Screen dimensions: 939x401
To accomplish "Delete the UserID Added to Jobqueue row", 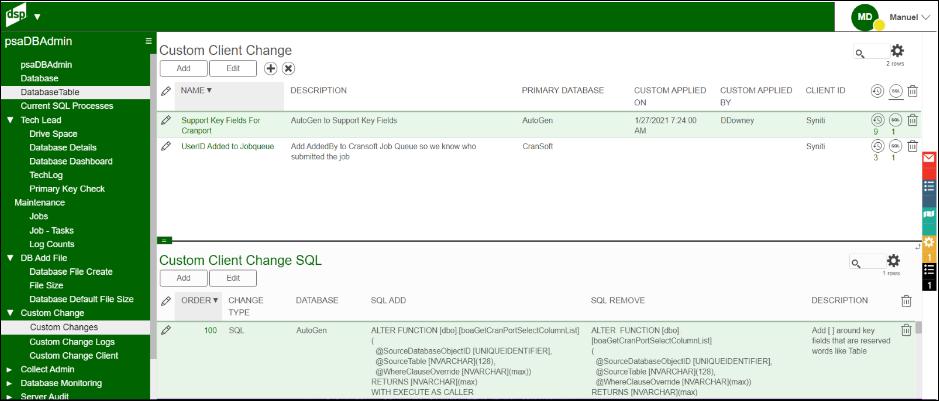I will (912, 145).
